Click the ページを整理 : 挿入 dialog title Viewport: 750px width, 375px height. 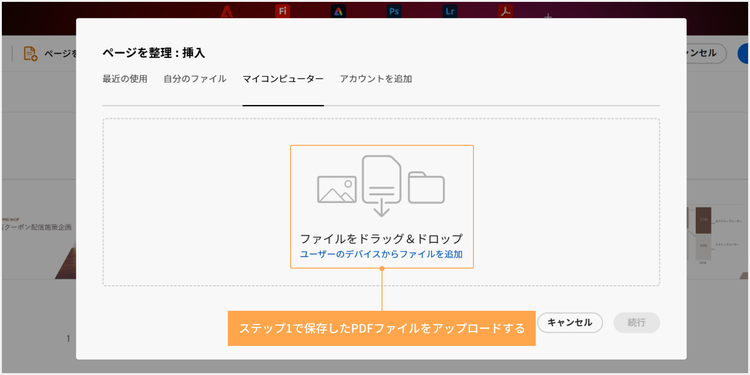pos(154,53)
